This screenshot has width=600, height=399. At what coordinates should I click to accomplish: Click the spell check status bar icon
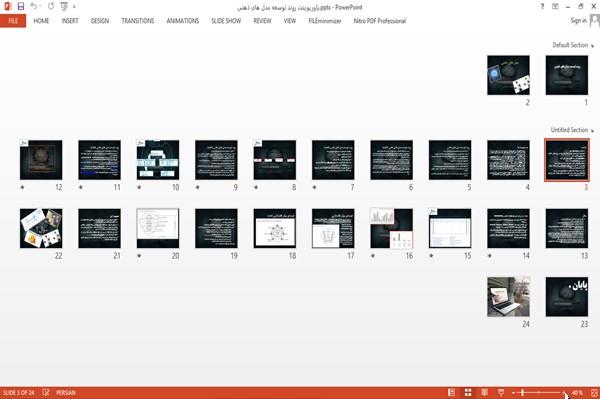tap(46, 392)
